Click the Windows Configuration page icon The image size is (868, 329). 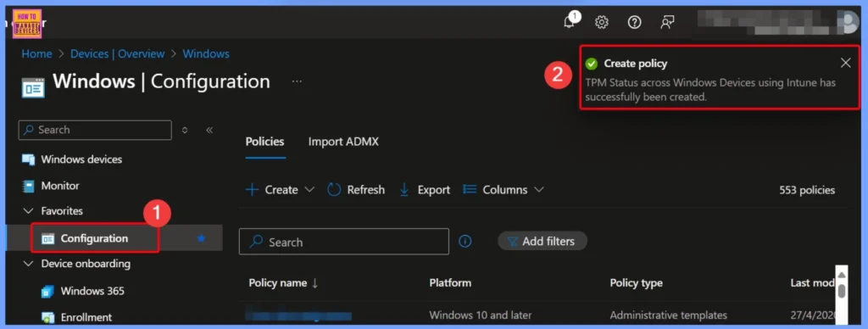33,87
